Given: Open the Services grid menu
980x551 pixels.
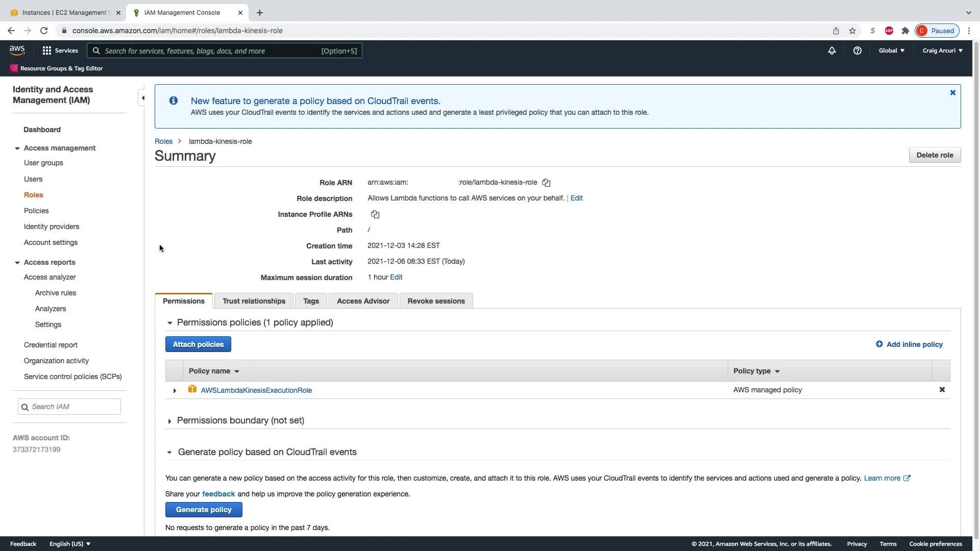Looking at the screenshot, I should (x=47, y=51).
